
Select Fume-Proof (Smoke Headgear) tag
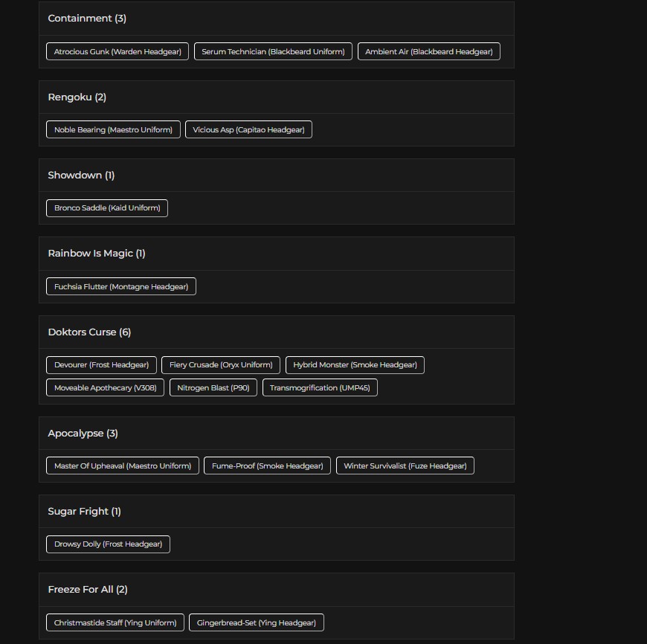coord(268,466)
